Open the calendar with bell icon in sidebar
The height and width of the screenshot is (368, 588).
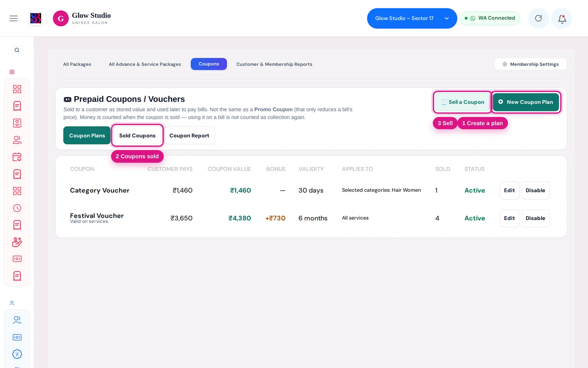point(17,157)
